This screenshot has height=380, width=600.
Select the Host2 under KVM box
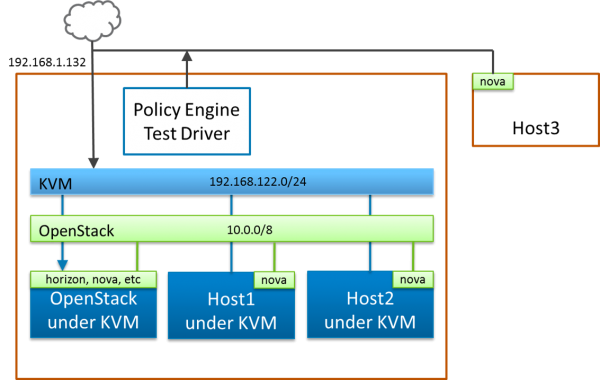click(370, 305)
